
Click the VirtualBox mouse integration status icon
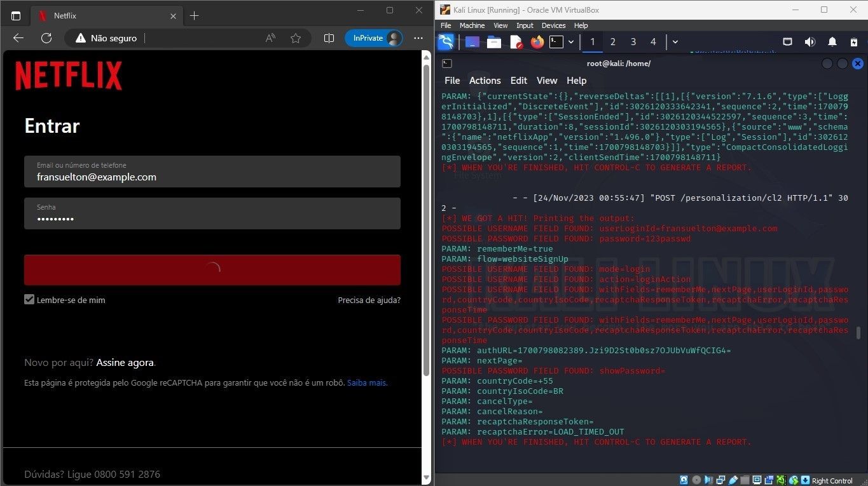794,480
